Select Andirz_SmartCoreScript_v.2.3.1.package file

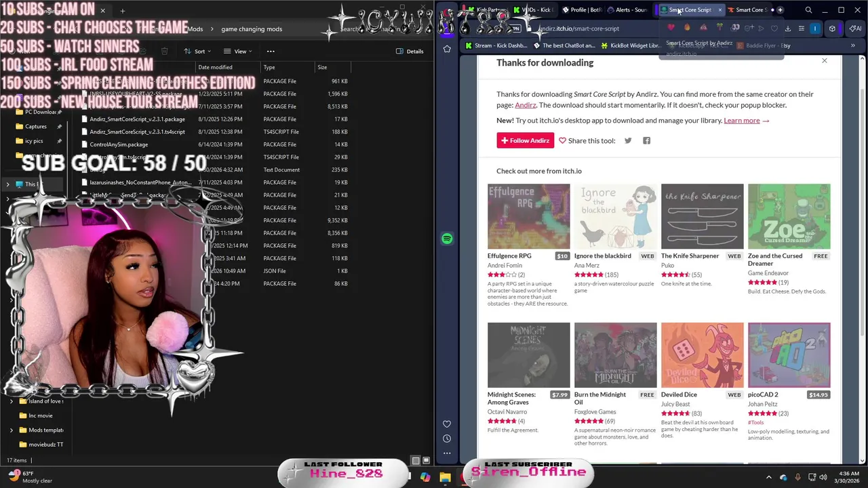pyautogui.click(x=137, y=119)
